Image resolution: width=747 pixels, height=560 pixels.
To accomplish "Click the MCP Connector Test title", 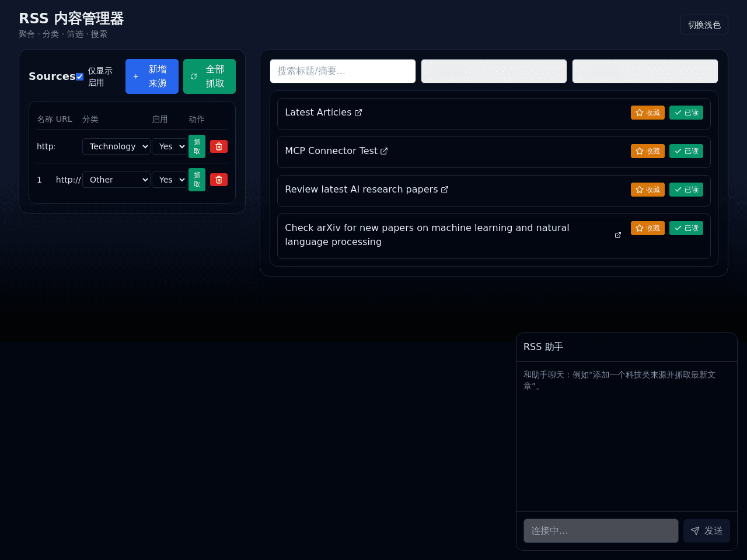I will (331, 151).
